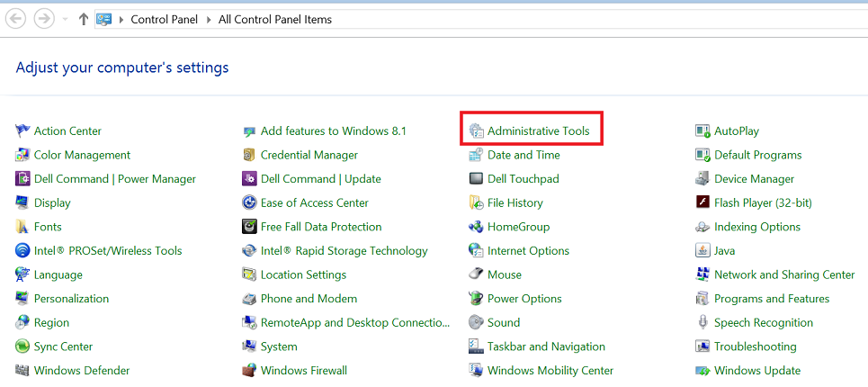Open the Programs and Features link
The width and height of the screenshot is (868, 387).
click(x=771, y=299)
